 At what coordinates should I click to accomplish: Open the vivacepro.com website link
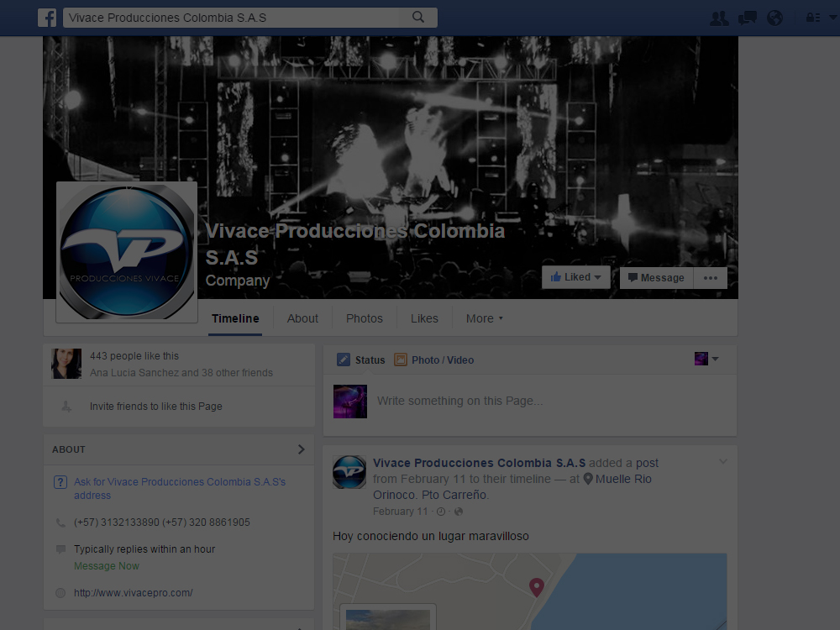[x=133, y=592]
